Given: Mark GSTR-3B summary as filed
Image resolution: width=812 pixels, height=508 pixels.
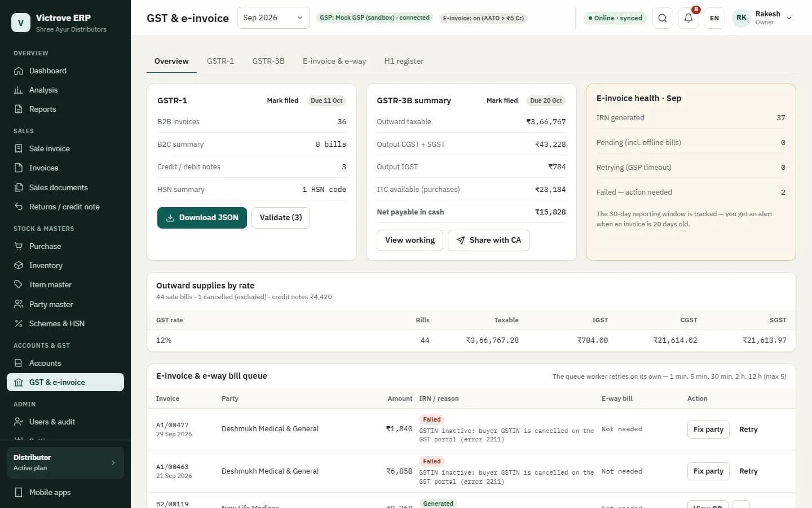Looking at the screenshot, I should coord(502,100).
